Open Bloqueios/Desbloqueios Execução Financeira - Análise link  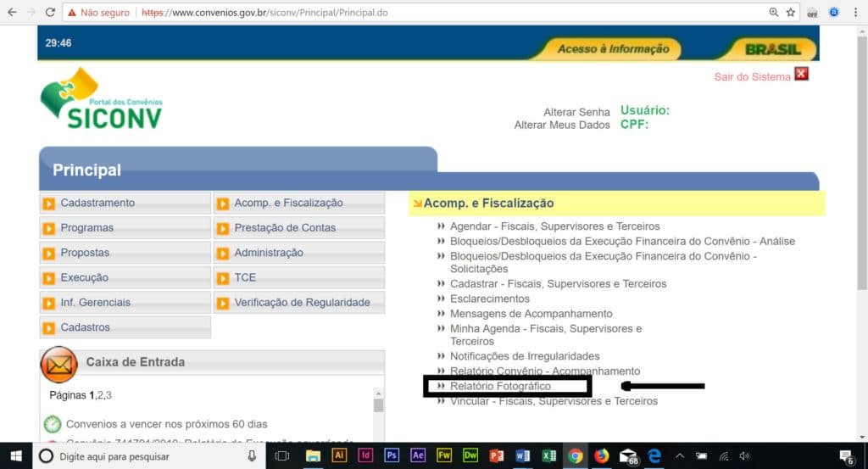[622, 241]
